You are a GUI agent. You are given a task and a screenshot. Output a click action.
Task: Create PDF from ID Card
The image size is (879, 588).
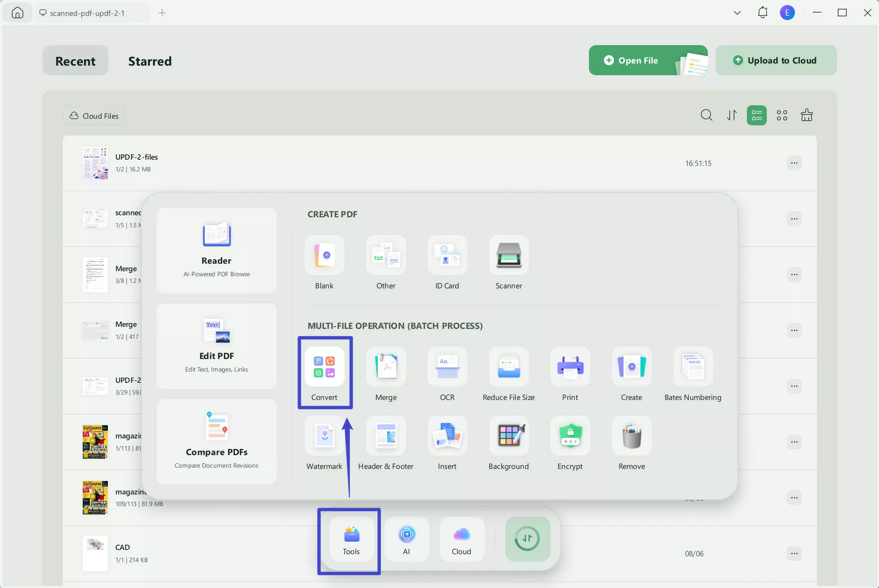(447, 255)
